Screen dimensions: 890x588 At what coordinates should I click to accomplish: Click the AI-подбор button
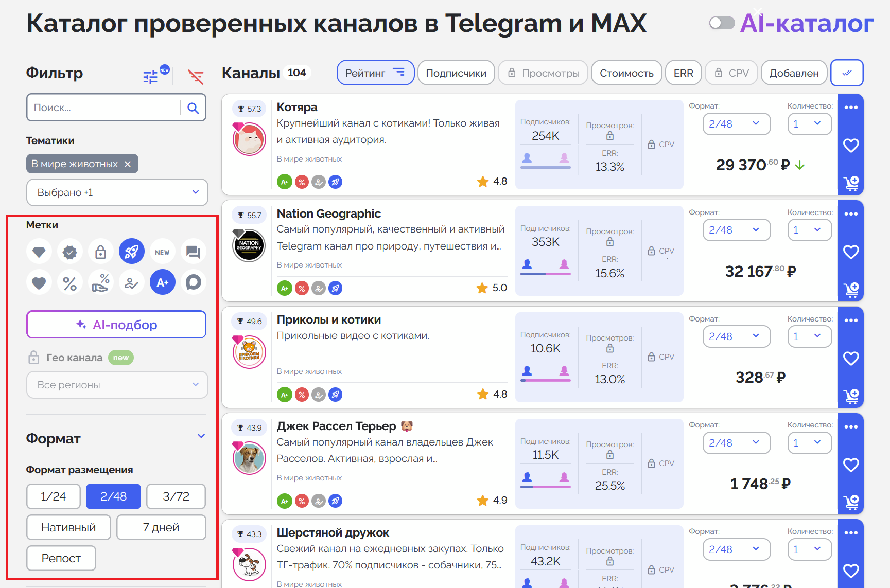[x=116, y=325]
